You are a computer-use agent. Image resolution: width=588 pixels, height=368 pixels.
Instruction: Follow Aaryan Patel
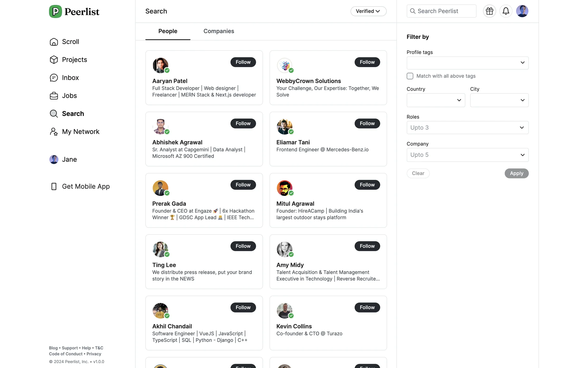point(243,62)
